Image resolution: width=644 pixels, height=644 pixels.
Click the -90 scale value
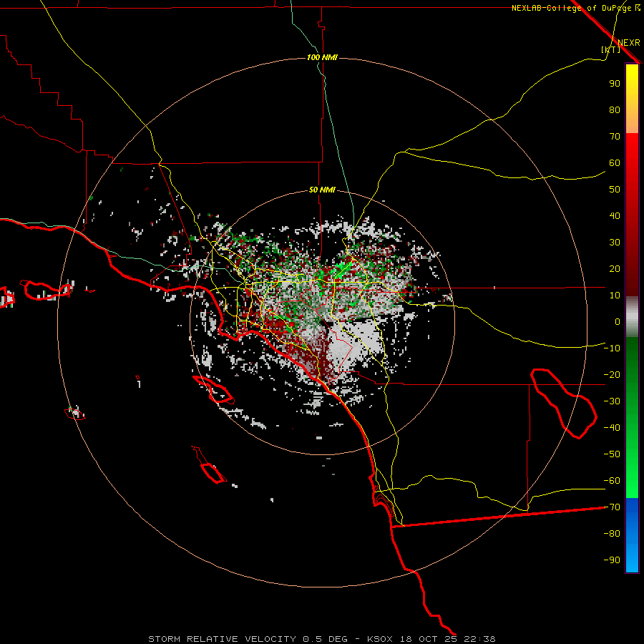tap(612, 560)
